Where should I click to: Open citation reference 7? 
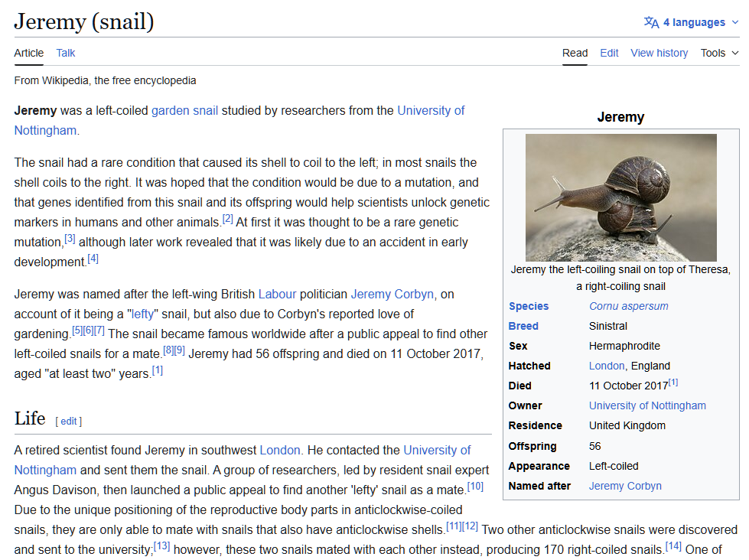coord(99,330)
